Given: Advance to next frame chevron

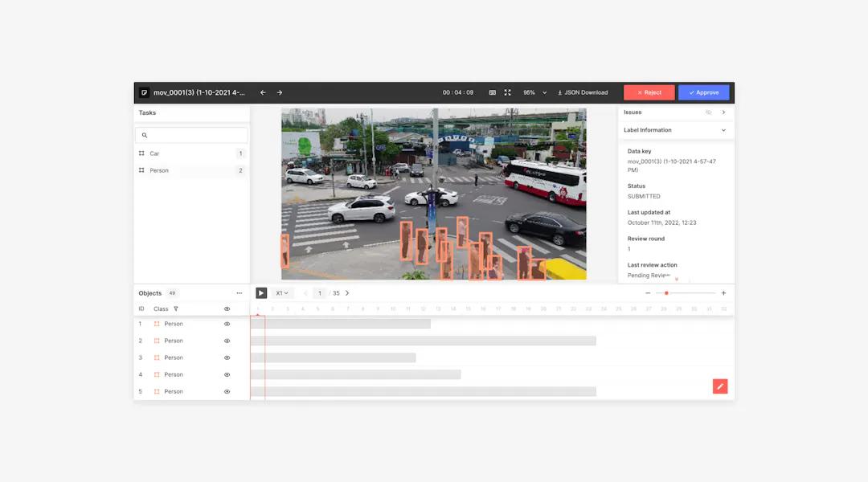Looking at the screenshot, I should point(347,293).
